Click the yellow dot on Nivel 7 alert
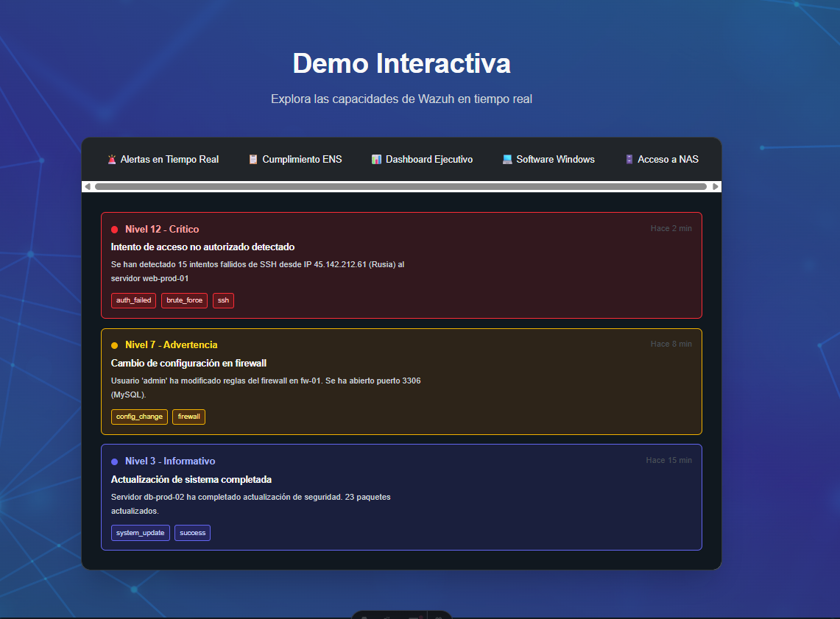The height and width of the screenshot is (619, 840). coord(114,345)
